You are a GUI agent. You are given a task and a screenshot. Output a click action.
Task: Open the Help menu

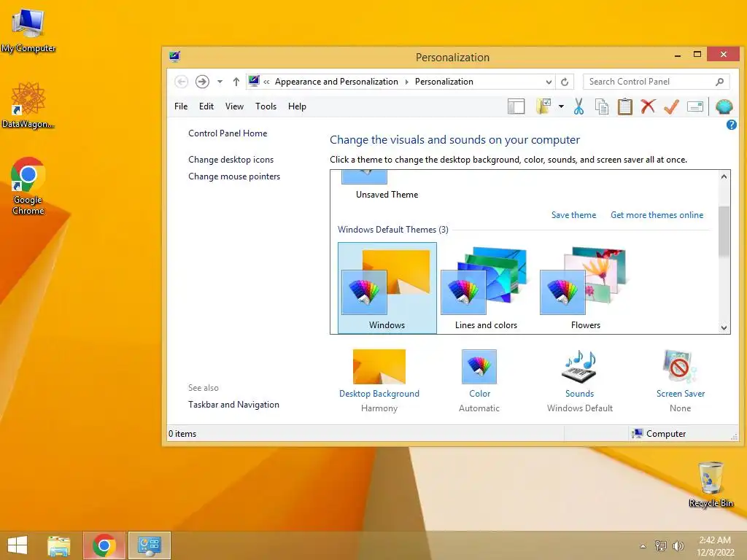pyautogui.click(x=297, y=106)
